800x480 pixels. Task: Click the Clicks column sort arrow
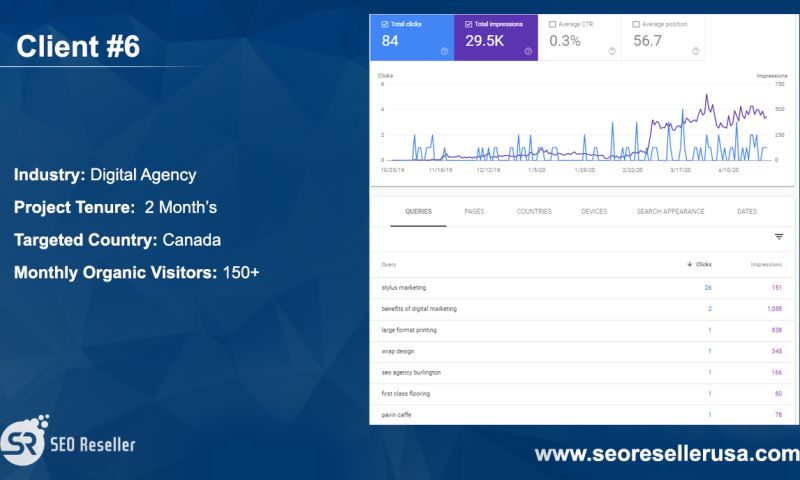coord(690,265)
